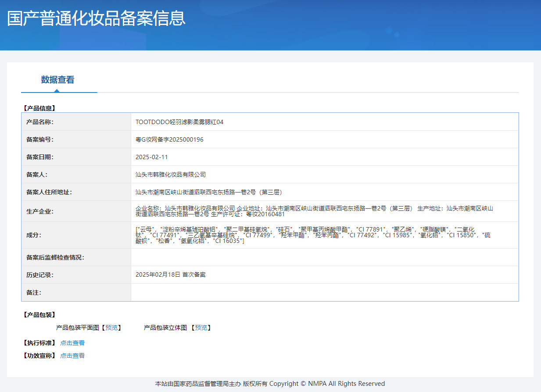View 执行标准 via 点击查看 link
Image resolution: width=541 pixels, height=392 pixels.
(x=72, y=343)
